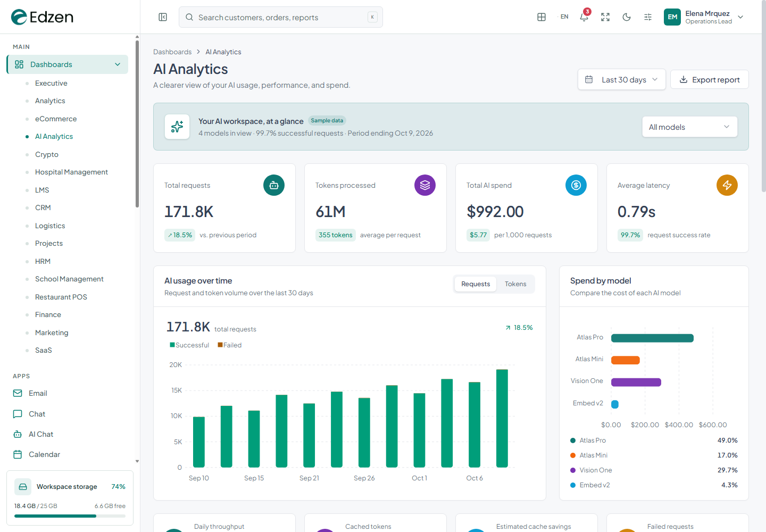This screenshot has height=532, width=766.
Task: Open the All models dropdown
Action: (x=689, y=127)
